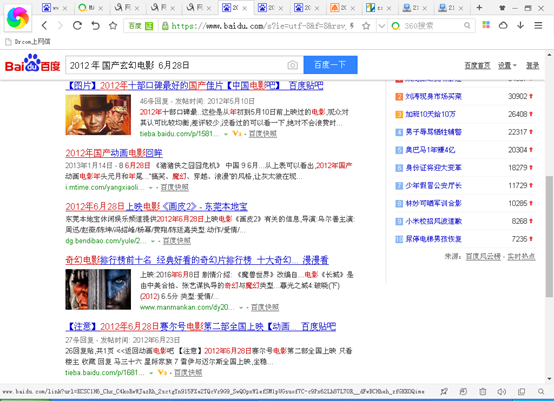This screenshot has height=401, width=554.
Task: Click the camera image-search icon in Baidu box
Action: 292,65
